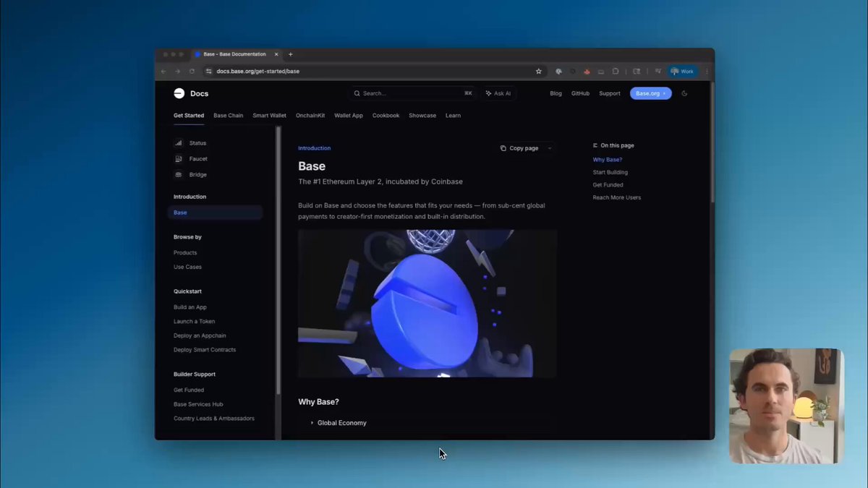This screenshot has height=488, width=868.
Task: Open the Faucet icon in sidebar
Action: [179, 159]
